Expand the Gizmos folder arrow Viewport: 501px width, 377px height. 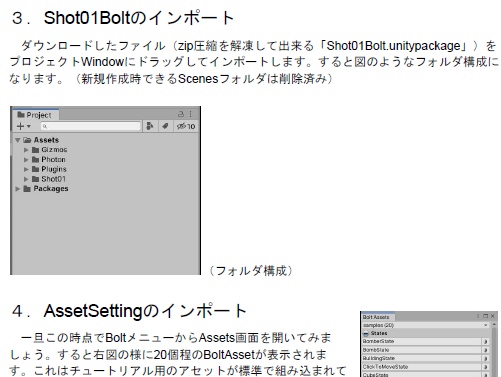[x=26, y=150]
